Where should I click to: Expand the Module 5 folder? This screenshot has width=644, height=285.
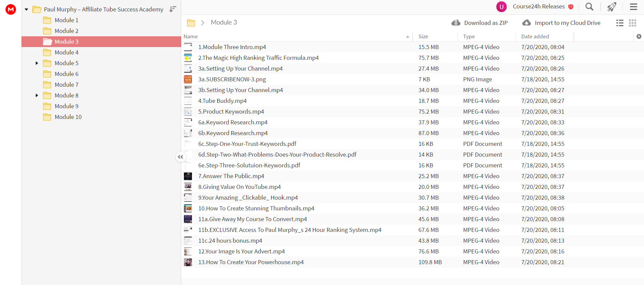[x=37, y=63]
